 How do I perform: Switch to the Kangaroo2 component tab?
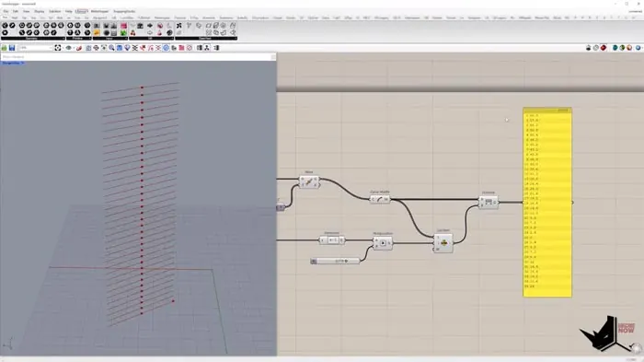coord(99,18)
